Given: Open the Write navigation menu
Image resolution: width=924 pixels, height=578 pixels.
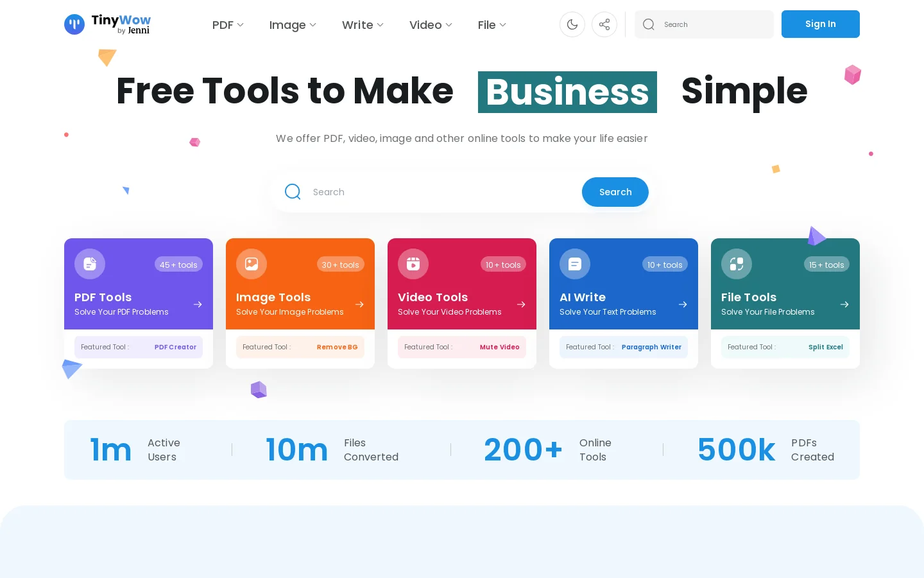Looking at the screenshot, I should point(363,25).
